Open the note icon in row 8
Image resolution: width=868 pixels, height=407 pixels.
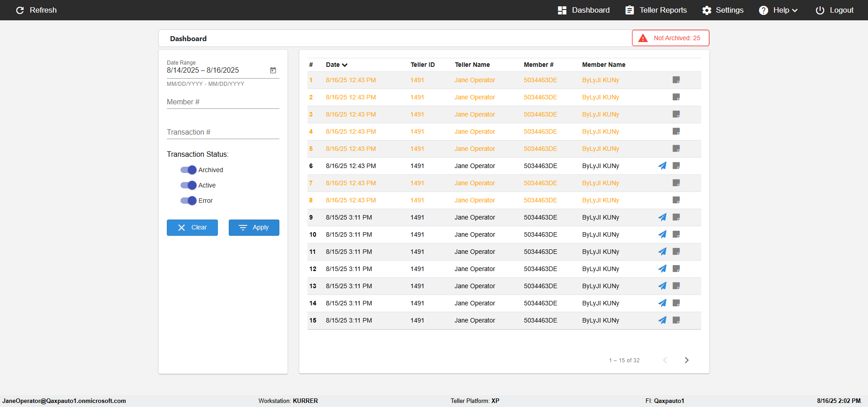[676, 200]
